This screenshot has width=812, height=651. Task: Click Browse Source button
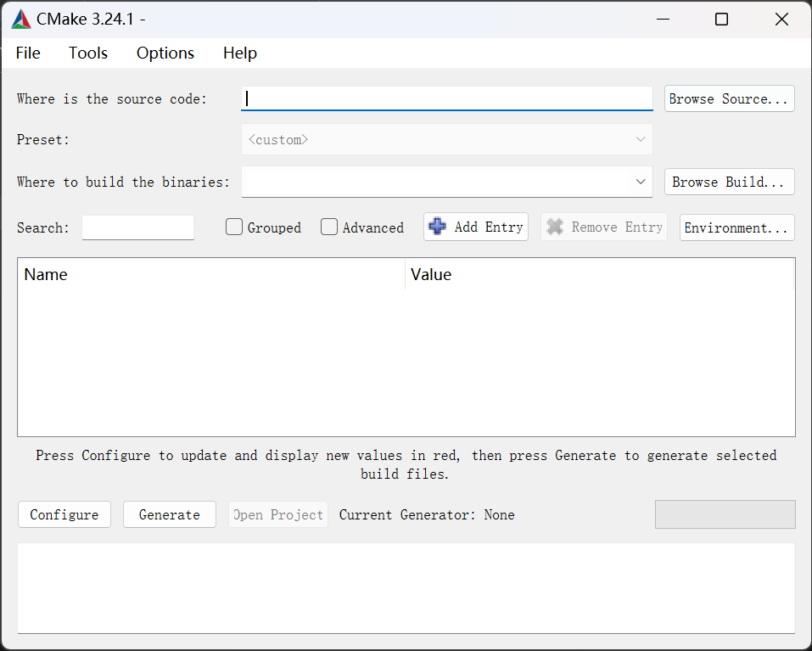[729, 98]
